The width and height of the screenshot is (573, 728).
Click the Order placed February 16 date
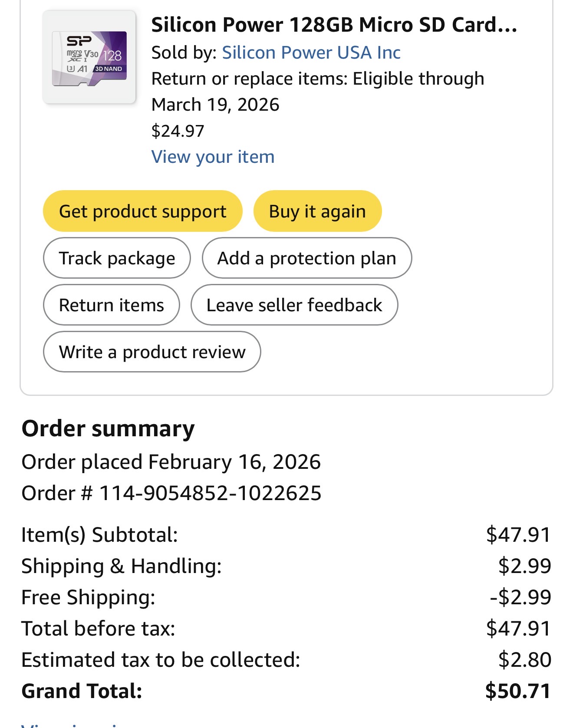click(171, 462)
